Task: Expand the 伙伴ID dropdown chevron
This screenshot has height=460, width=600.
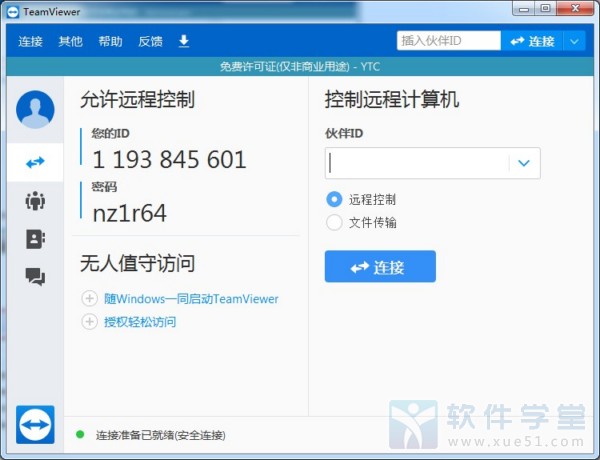Action: click(x=524, y=163)
